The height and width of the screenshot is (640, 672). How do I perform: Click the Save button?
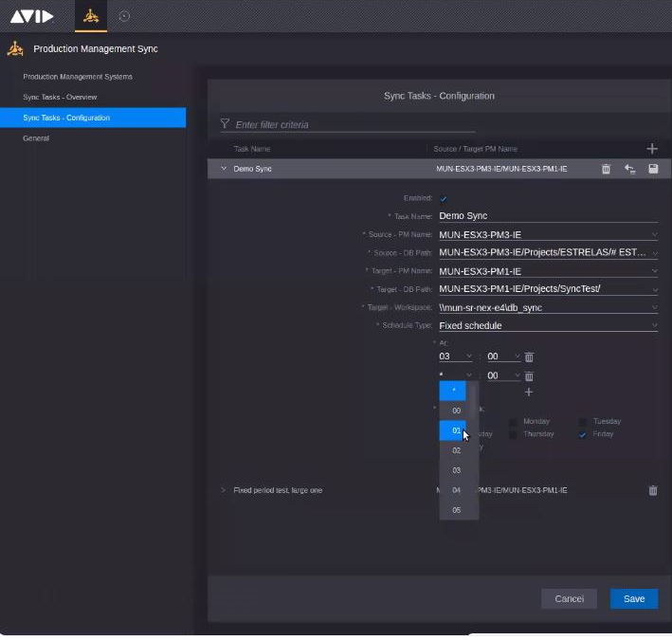634,599
